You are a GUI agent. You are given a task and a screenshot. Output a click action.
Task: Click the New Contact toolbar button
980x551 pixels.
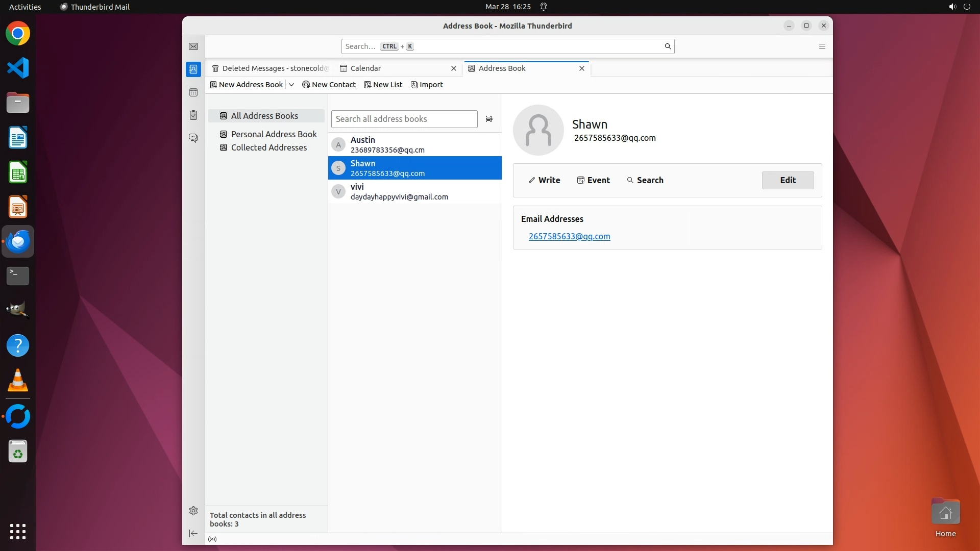329,85
